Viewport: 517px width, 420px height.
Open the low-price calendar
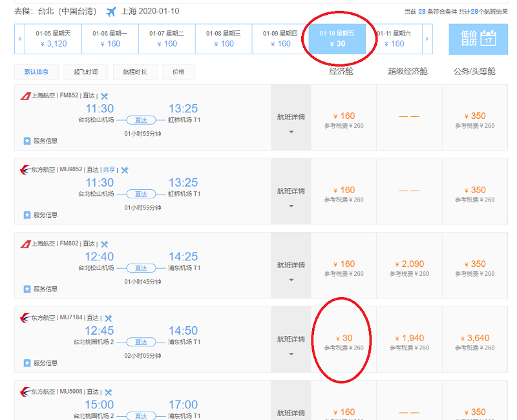click(x=478, y=39)
